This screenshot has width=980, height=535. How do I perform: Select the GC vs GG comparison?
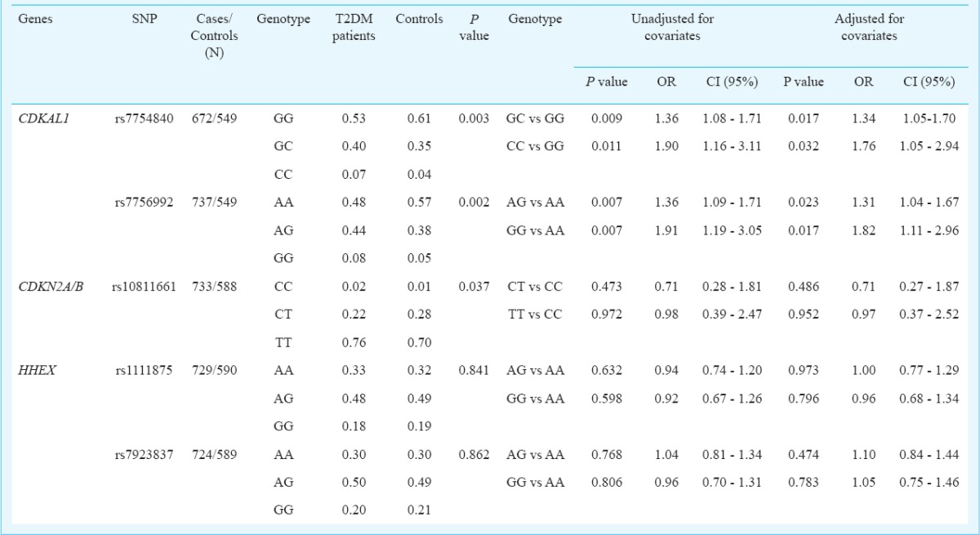(x=535, y=119)
